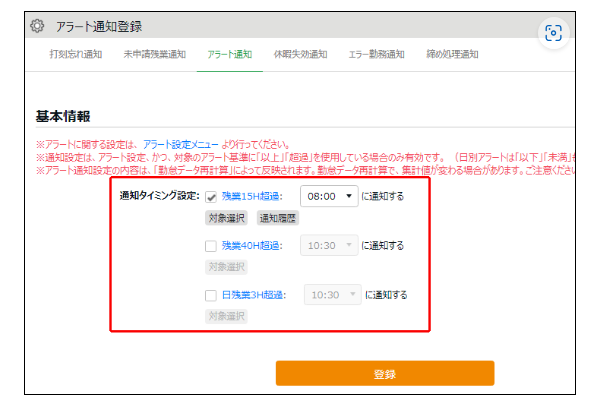Open the 締め処理通知 tab
600x404 pixels.
click(x=451, y=54)
